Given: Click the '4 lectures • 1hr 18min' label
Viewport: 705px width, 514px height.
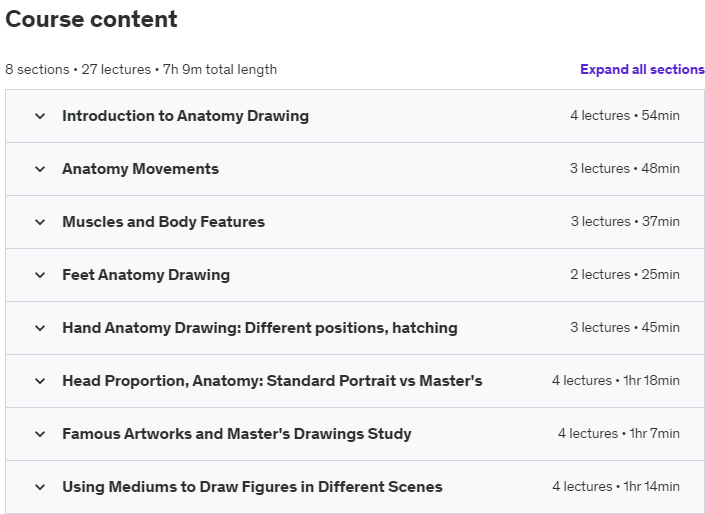Looking at the screenshot, I should coord(616,381).
